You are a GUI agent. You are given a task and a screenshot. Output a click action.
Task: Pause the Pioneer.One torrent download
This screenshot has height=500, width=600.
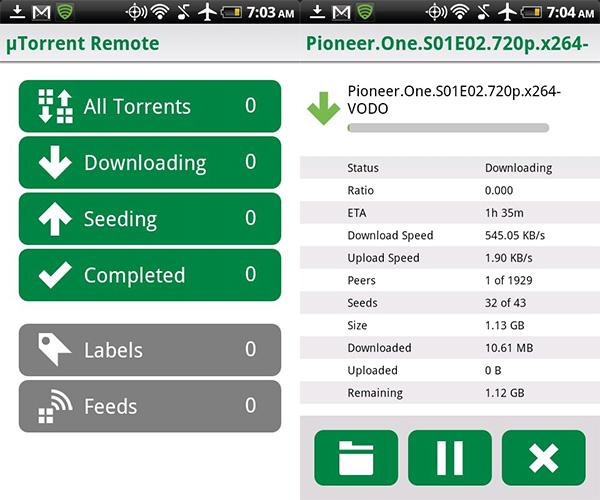pos(450,458)
